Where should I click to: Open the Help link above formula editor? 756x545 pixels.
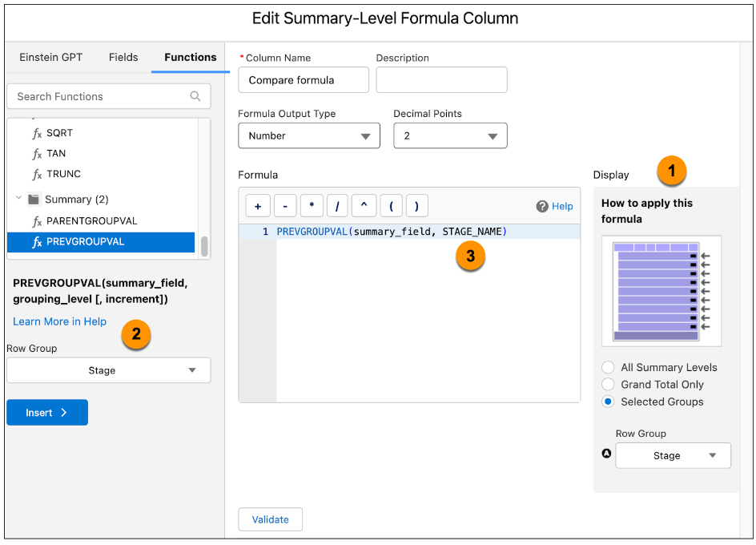coord(562,206)
